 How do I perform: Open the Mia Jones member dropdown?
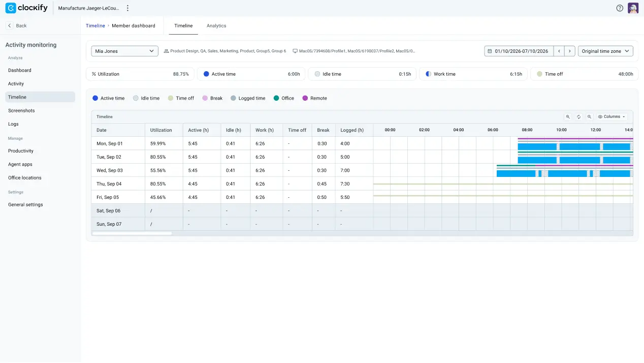(x=125, y=51)
